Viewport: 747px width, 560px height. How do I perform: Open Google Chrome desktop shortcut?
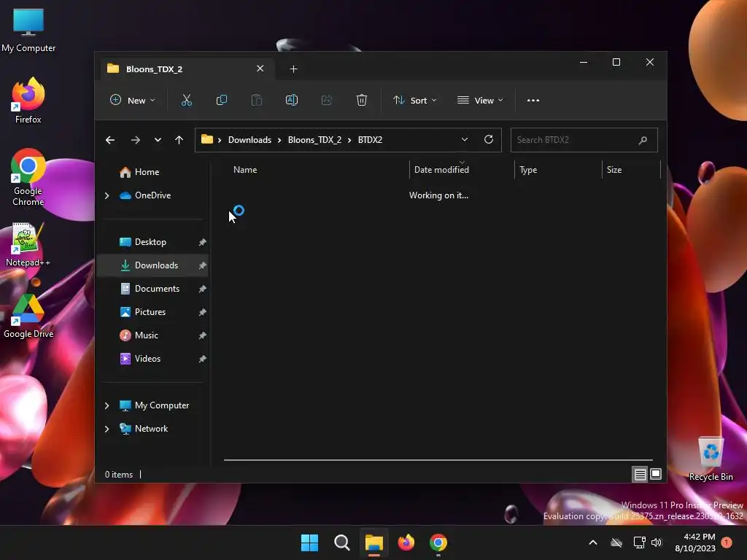pyautogui.click(x=28, y=178)
